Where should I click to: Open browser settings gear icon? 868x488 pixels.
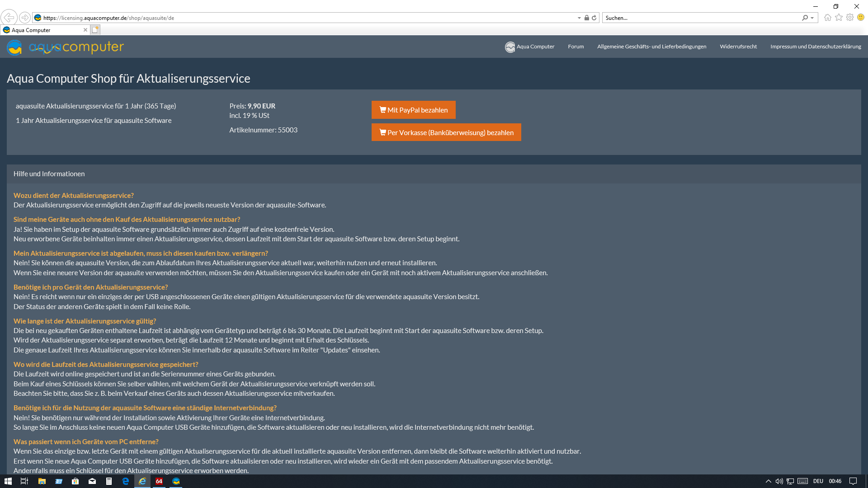[850, 18]
